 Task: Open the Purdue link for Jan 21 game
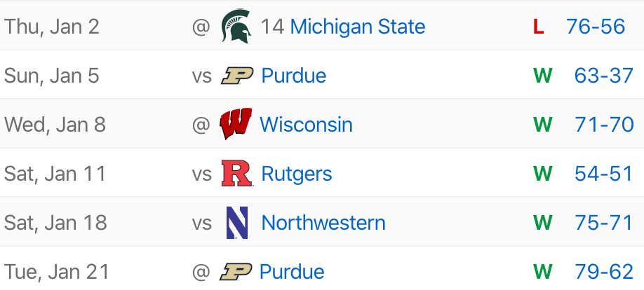(x=292, y=272)
